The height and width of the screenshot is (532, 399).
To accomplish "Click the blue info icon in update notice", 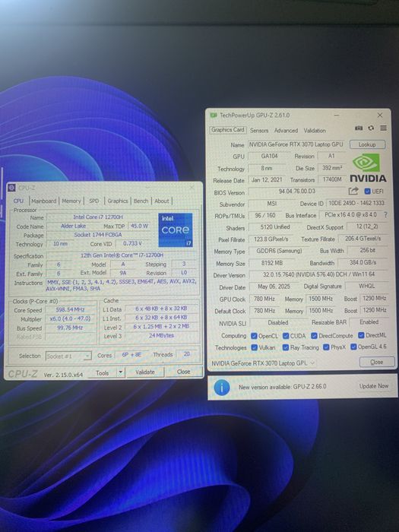I will (222, 388).
